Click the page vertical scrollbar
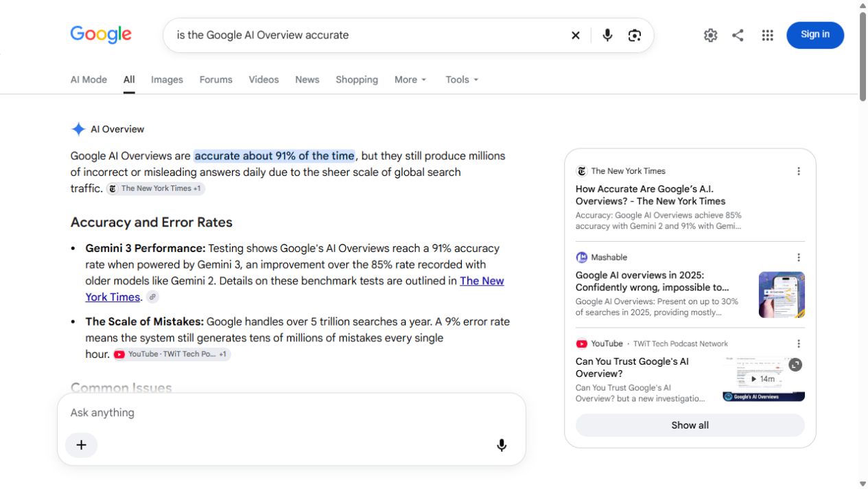This screenshot has height=489, width=868. click(x=863, y=57)
